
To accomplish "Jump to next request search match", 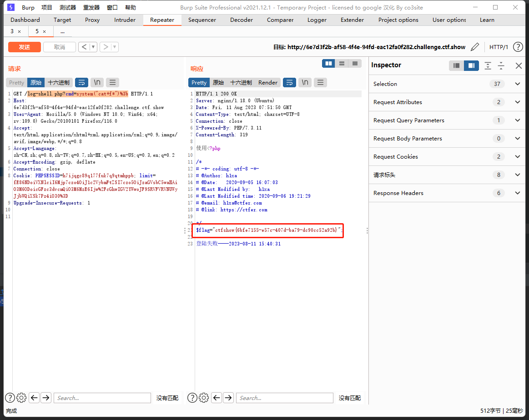I will [46, 398].
